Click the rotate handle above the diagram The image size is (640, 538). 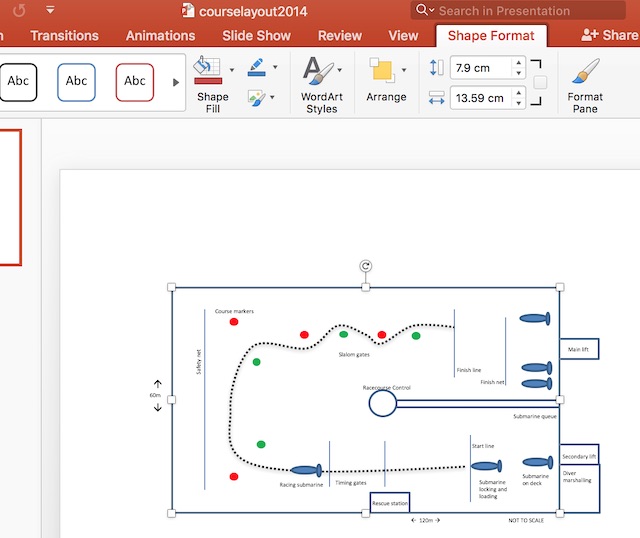(x=366, y=267)
